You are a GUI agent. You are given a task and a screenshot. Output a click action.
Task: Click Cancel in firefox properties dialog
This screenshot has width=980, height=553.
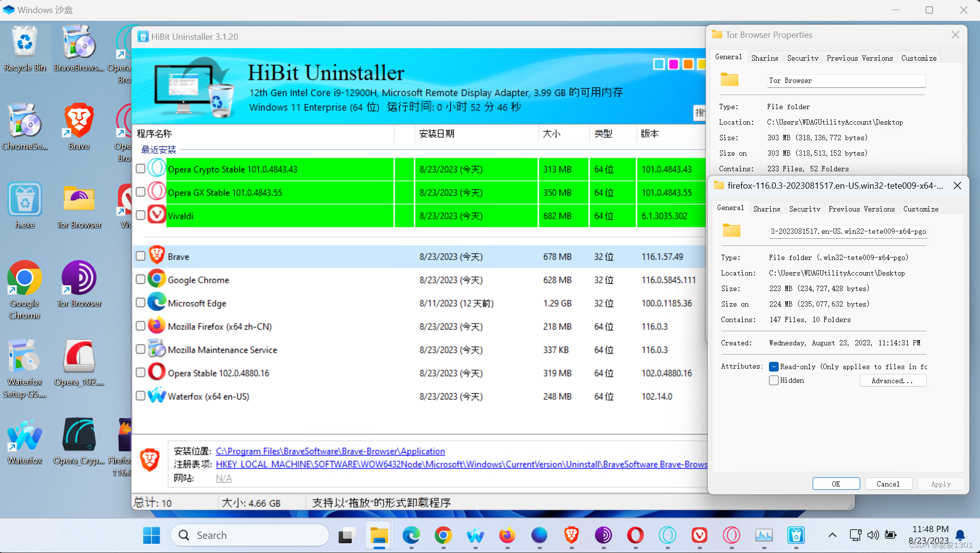coord(888,484)
